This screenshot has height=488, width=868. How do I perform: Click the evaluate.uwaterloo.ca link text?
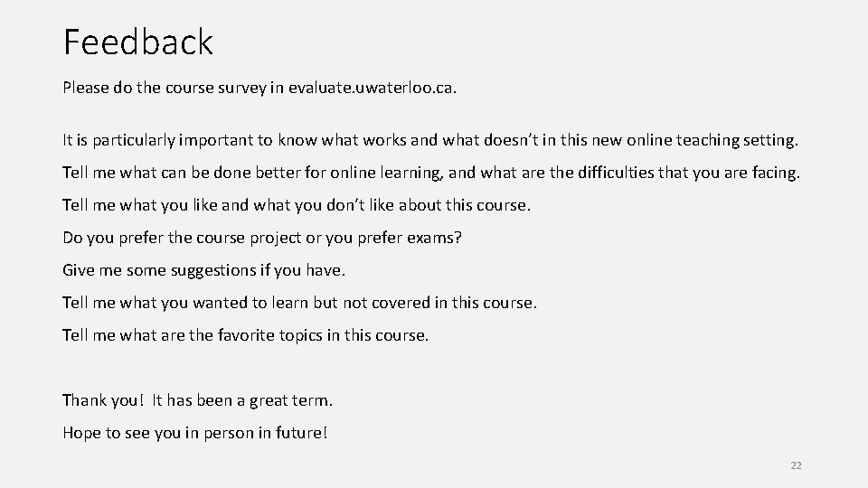[x=391, y=89]
